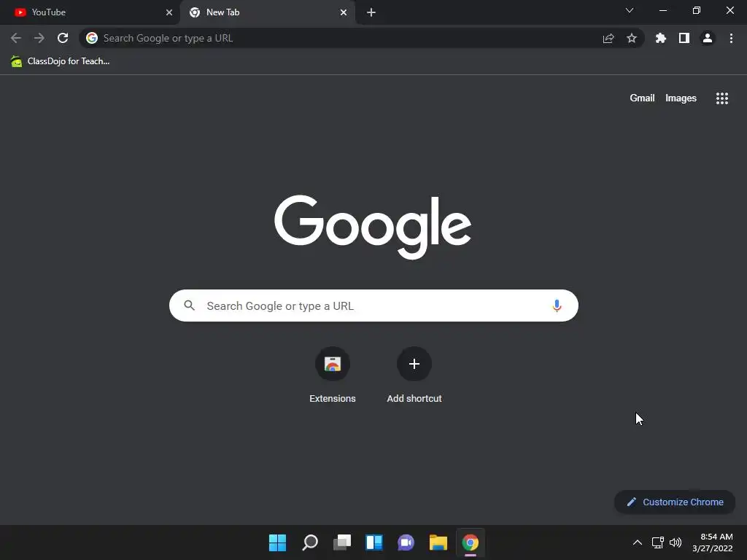Show hidden system tray icons
Viewport: 747px width, 560px height.
coord(638,542)
